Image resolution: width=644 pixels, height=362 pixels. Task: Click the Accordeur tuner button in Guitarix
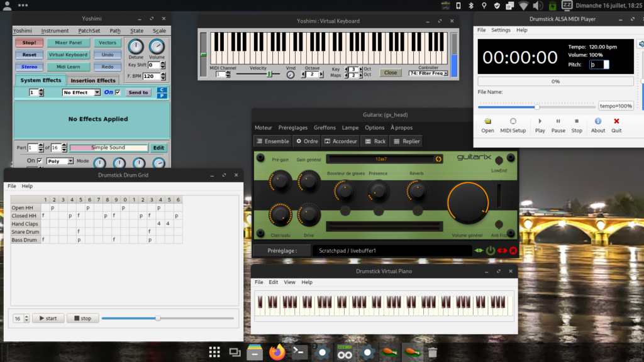click(x=340, y=141)
